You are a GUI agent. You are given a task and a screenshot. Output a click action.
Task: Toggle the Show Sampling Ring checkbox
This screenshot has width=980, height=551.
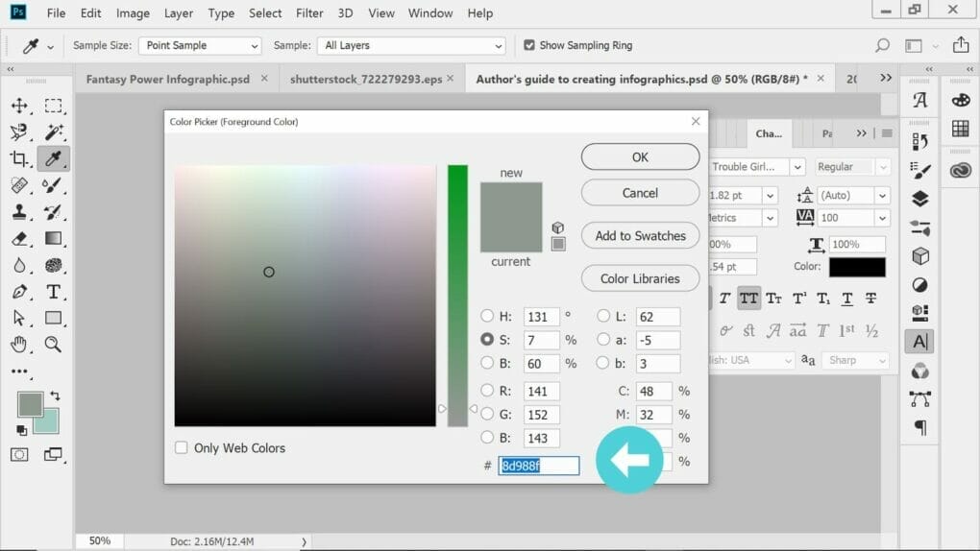coord(529,45)
